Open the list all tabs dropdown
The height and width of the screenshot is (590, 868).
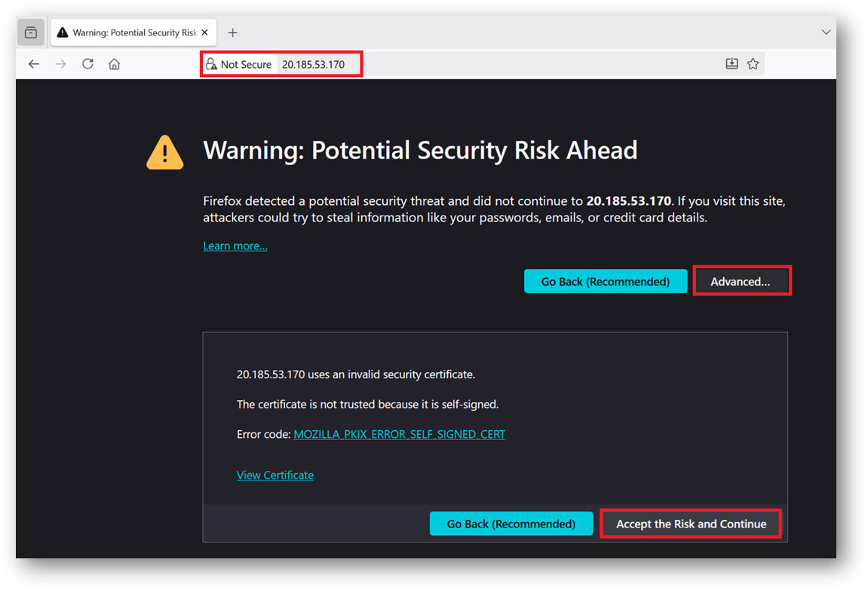click(826, 32)
